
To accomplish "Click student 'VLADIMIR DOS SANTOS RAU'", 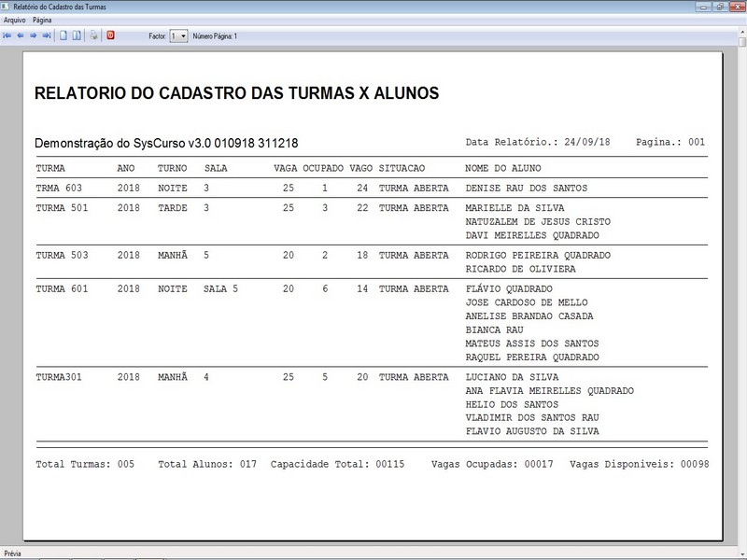I will [532, 417].
